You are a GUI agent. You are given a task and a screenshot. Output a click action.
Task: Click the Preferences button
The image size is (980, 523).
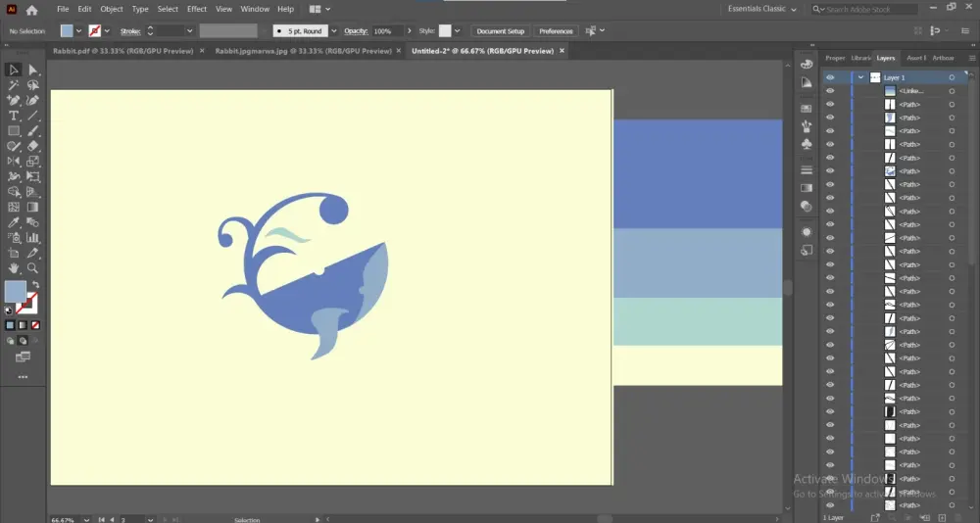tap(556, 31)
